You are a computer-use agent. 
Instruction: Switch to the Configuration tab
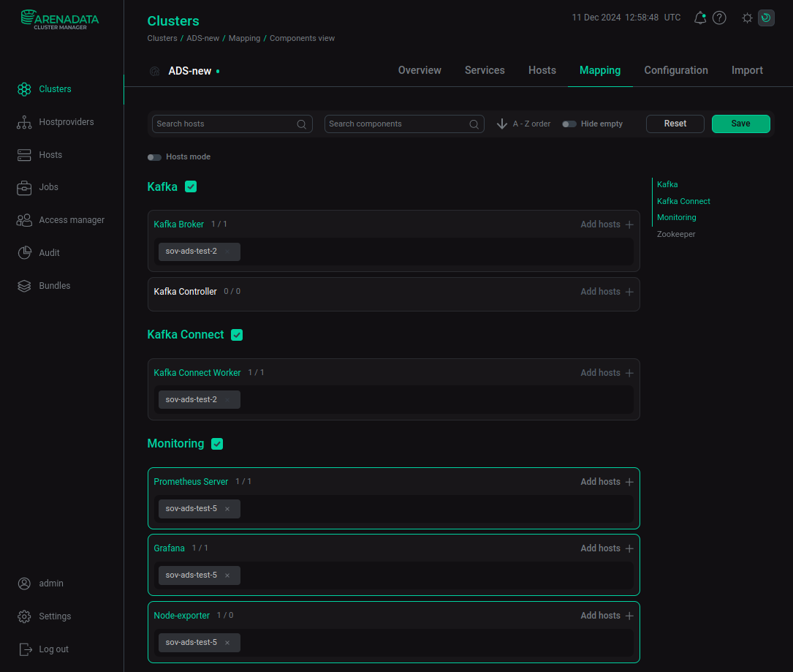(675, 70)
